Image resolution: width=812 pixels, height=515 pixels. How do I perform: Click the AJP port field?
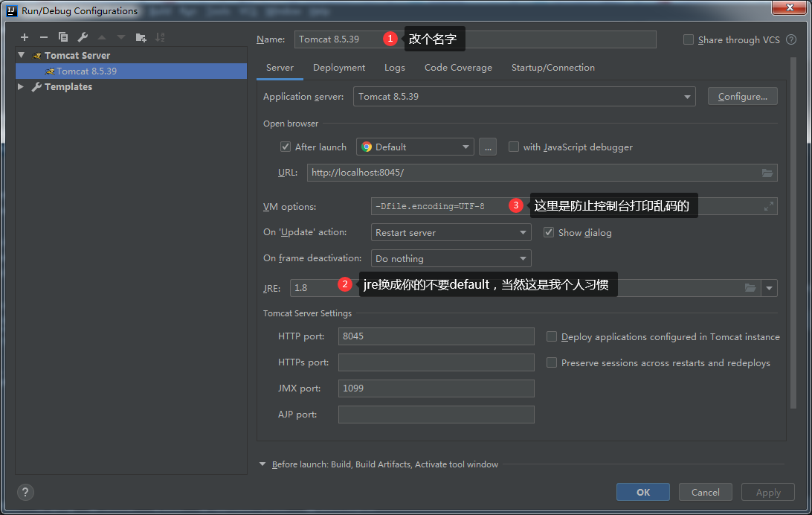pos(436,414)
